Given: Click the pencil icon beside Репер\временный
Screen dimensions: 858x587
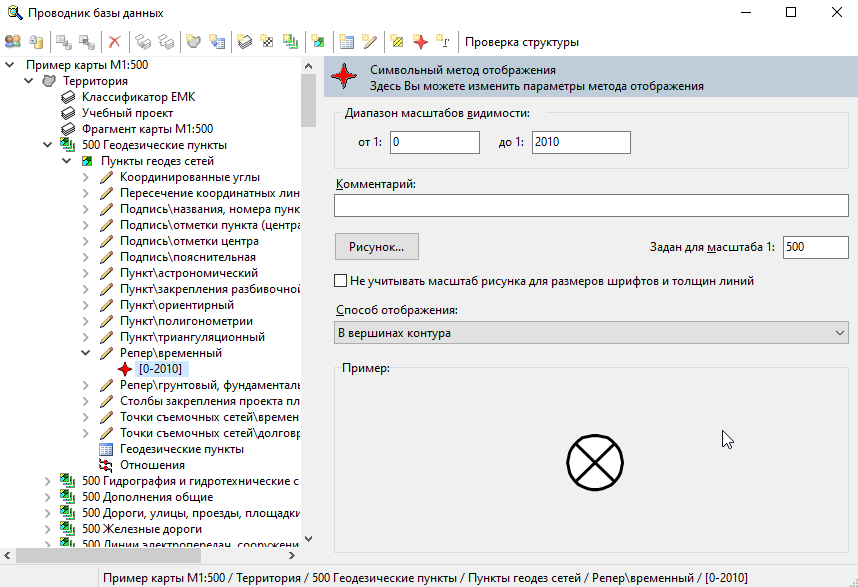Looking at the screenshot, I should click(x=106, y=353).
